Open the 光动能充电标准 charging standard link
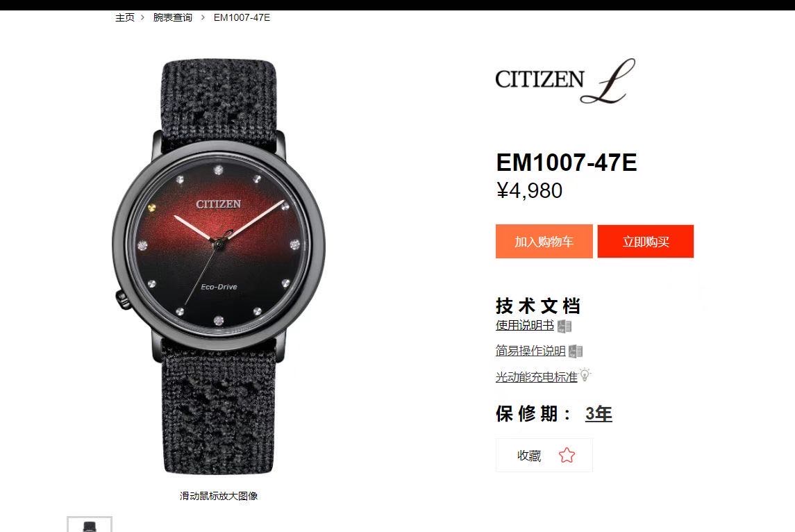 click(x=537, y=377)
